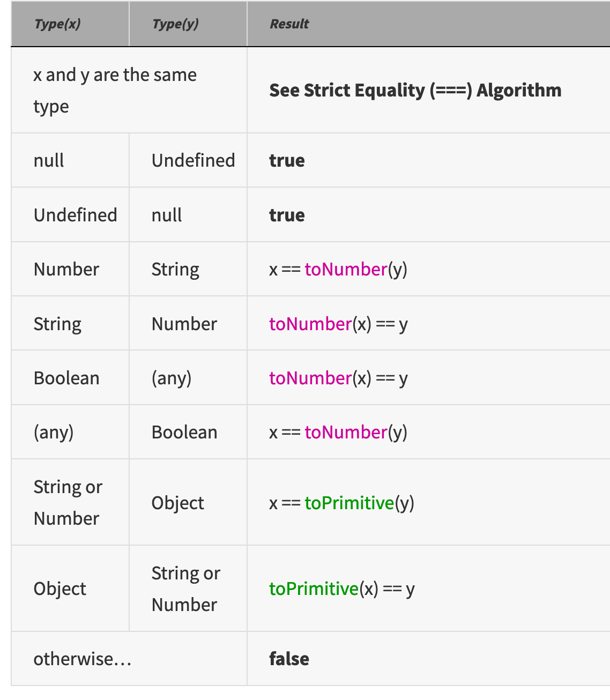Click 'String or Number' cell in the Type(x) column
The width and height of the screenshot is (610, 700).
pos(68,503)
